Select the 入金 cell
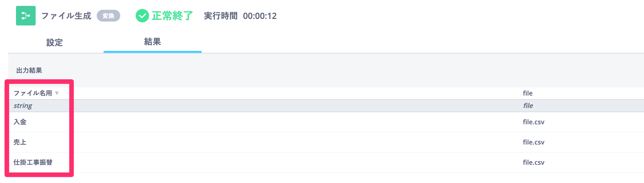Screen dimensions: 644x183 (x=20, y=122)
